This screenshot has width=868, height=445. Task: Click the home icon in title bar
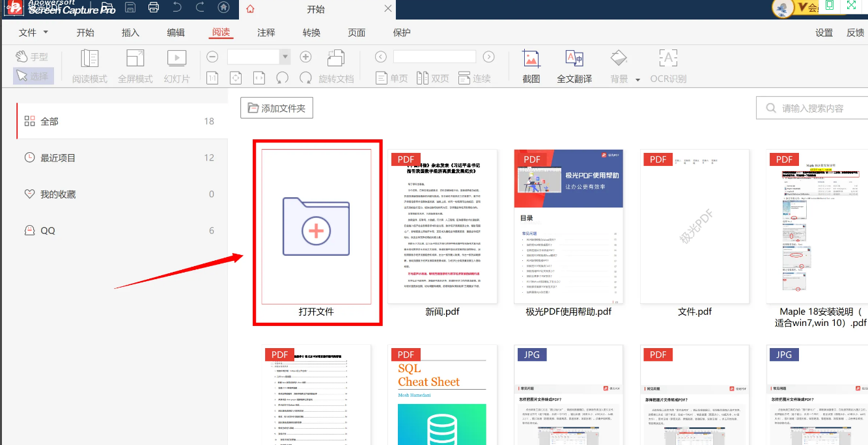(223, 8)
